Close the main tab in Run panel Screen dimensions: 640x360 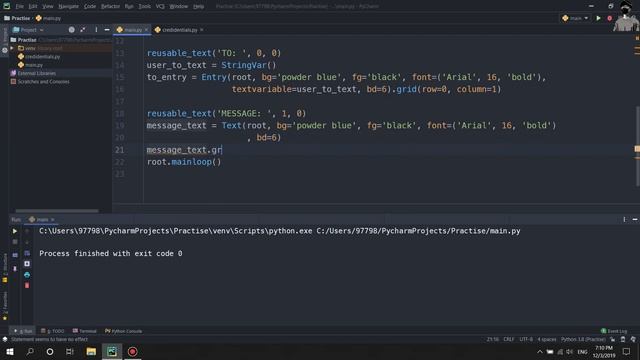(x=53, y=220)
